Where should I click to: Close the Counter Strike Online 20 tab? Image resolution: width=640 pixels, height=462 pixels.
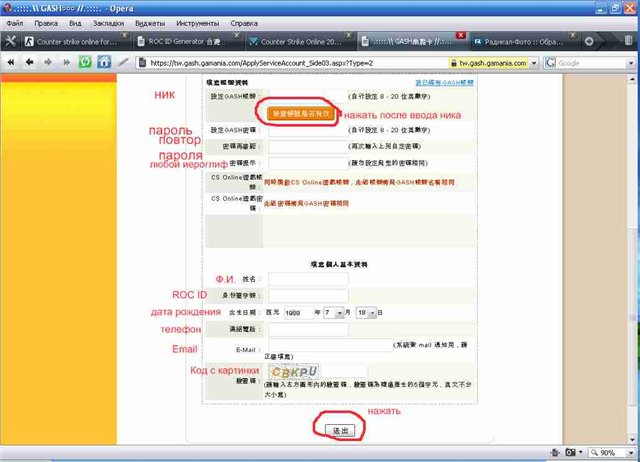point(348,36)
